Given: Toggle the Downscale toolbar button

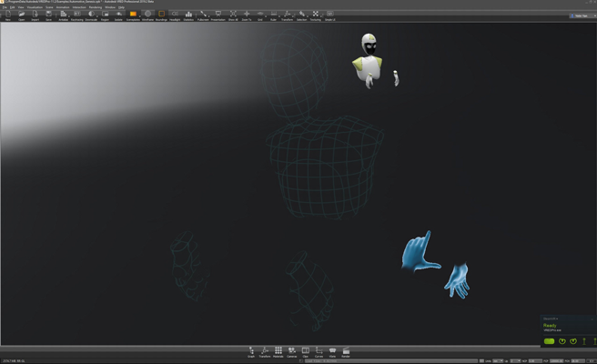Looking at the screenshot, I should pos(91,15).
